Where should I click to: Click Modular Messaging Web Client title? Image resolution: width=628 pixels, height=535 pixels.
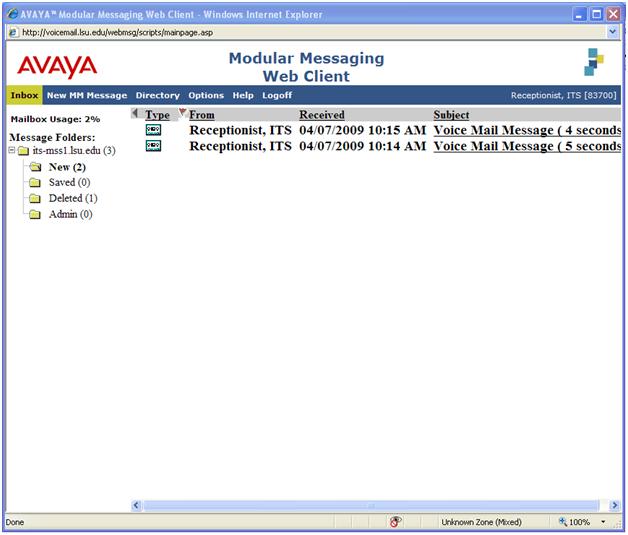coord(306,67)
